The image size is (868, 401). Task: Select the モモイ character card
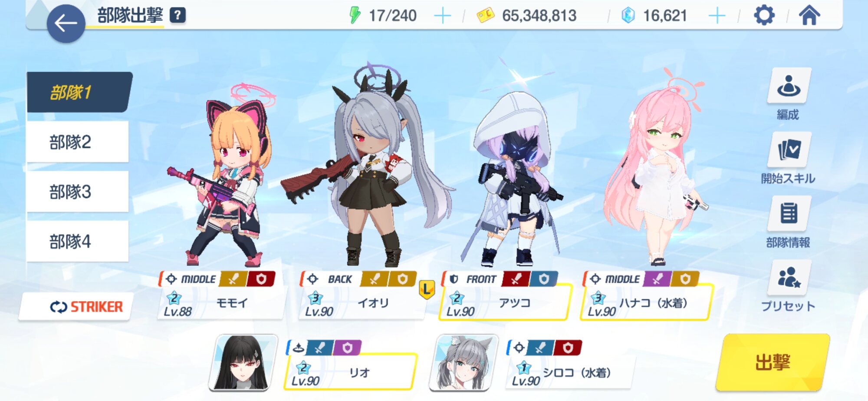click(220, 295)
